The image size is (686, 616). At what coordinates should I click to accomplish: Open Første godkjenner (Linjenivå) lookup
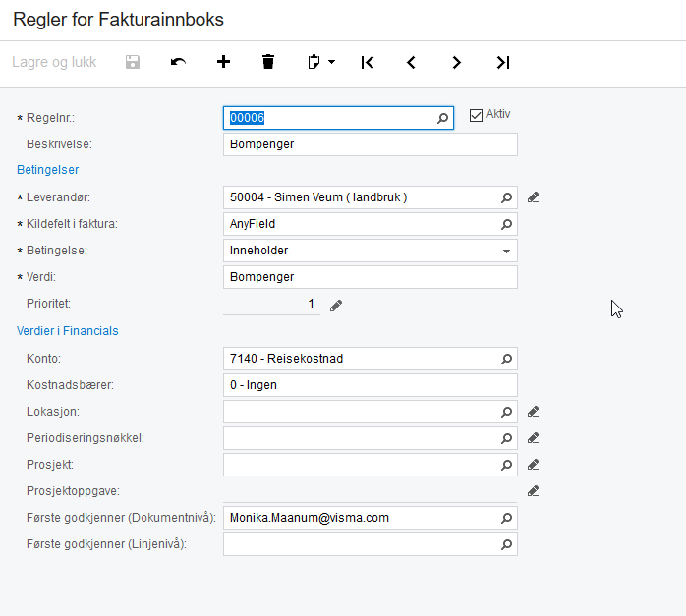click(506, 544)
